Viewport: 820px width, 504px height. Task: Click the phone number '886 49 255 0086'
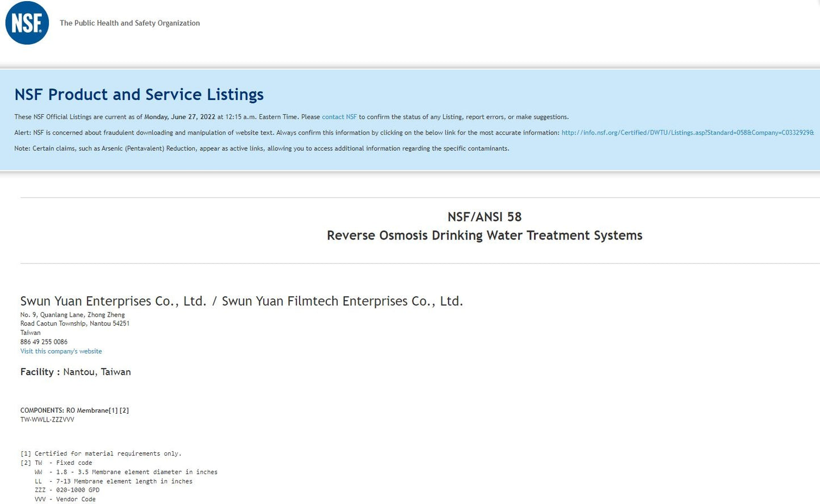coord(44,342)
